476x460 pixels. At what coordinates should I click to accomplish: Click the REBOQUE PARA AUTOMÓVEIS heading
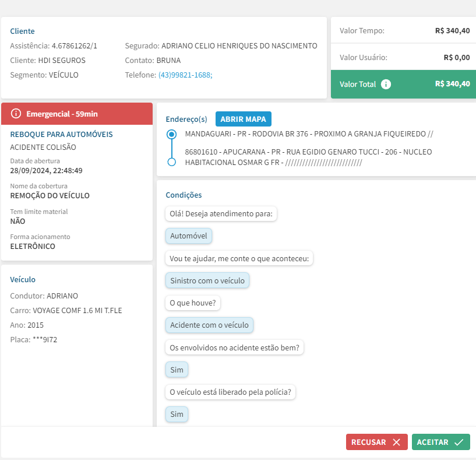61,135
